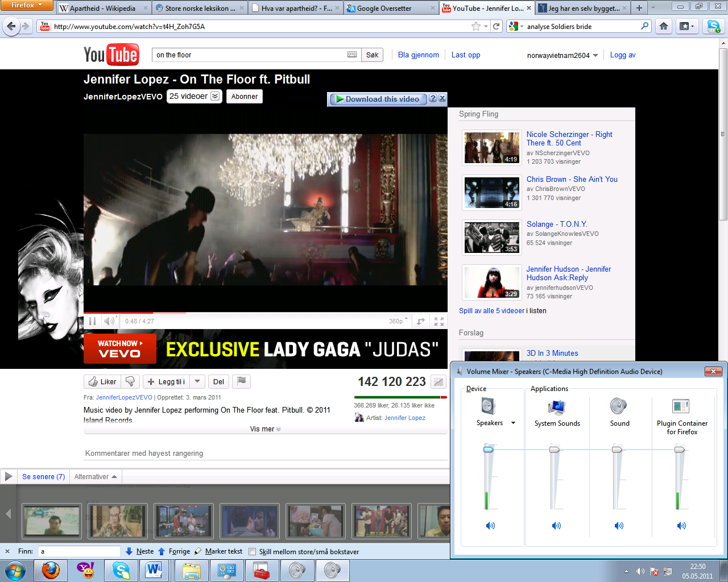Viewport: 728px width, 582px height.
Task: Switch to the Hva var apartheid tab
Action: tap(296, 8)
